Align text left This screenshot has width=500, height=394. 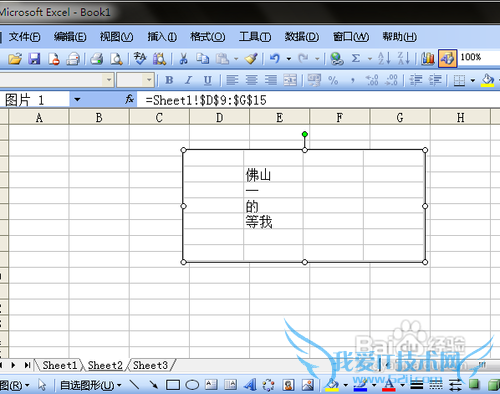[x=232, y=80]
